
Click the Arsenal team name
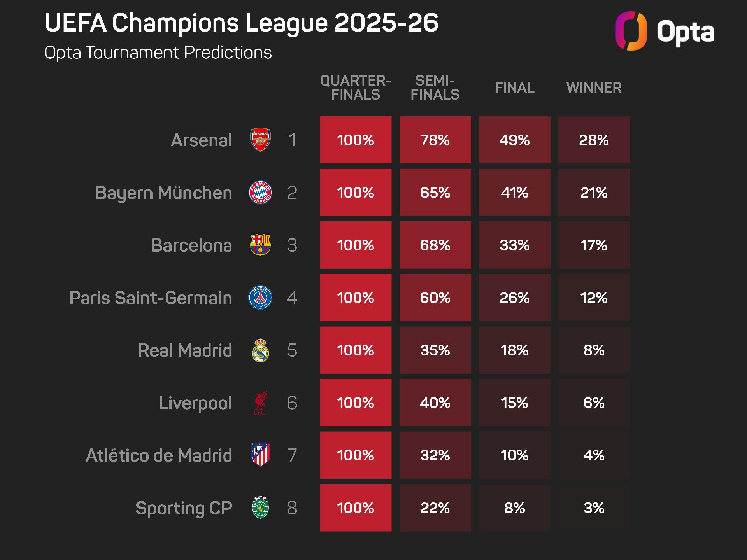click(x=202, y=140)
